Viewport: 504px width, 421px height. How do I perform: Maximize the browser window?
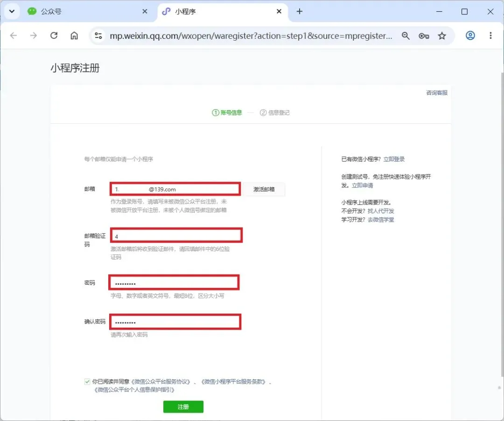[464, 12]
